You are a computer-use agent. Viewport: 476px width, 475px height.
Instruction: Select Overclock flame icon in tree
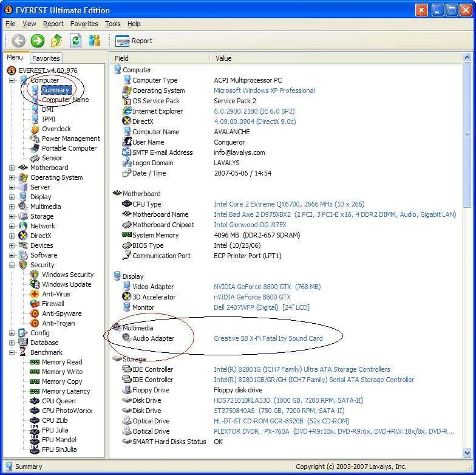coord(35,129)
